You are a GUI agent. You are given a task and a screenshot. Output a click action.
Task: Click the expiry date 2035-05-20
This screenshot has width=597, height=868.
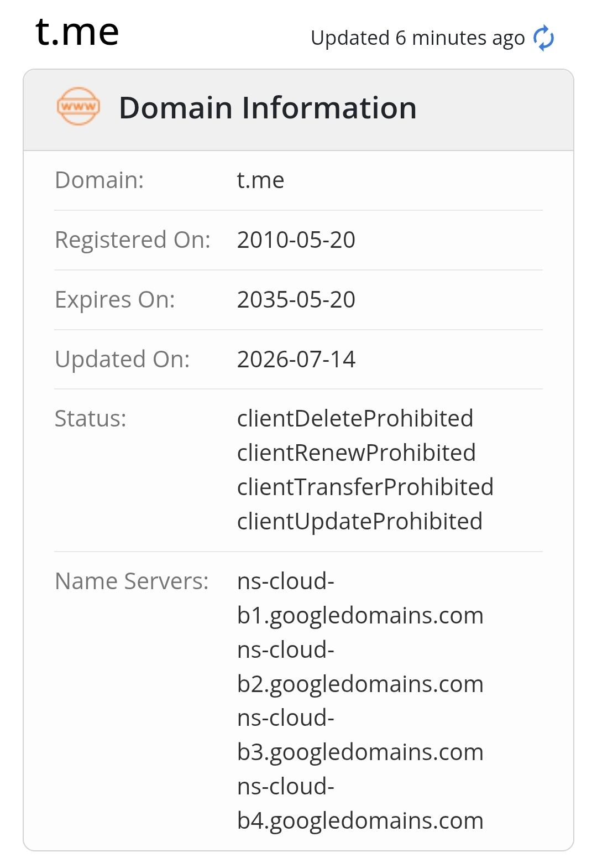click(296, 300)
